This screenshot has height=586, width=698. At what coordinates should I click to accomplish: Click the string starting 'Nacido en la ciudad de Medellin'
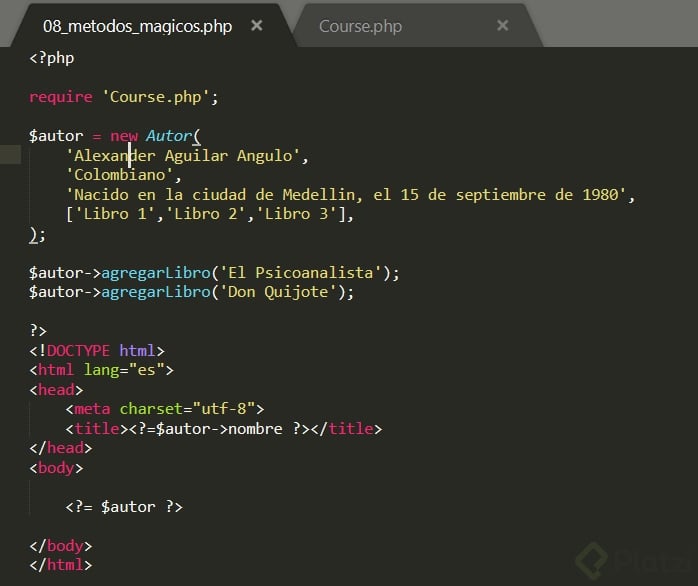point(346,195)
